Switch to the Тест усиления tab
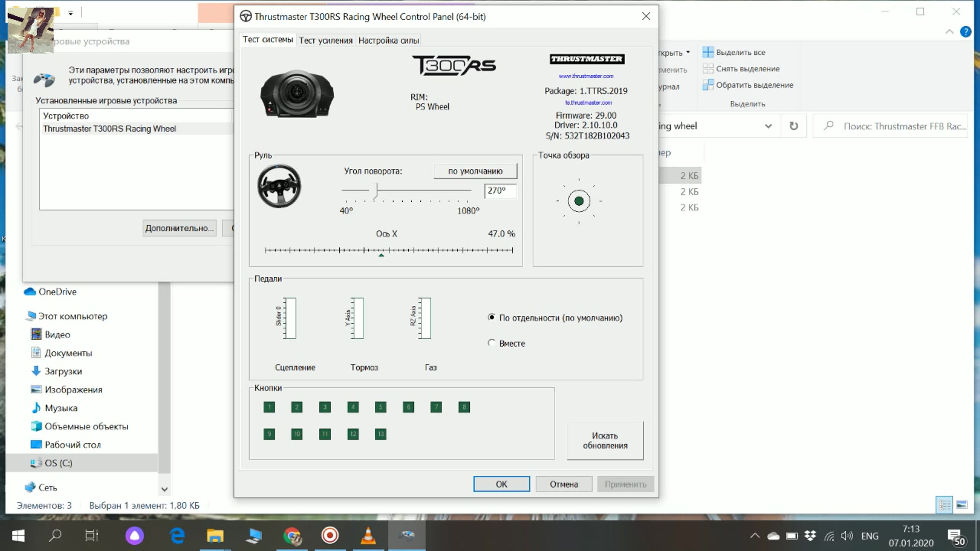Image resolution: width=980 pixels, height=551 pixels. 326,40
